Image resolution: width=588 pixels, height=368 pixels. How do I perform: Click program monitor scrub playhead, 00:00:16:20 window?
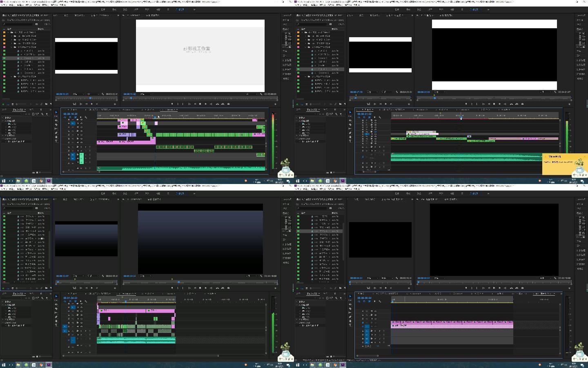coord(131,98)
